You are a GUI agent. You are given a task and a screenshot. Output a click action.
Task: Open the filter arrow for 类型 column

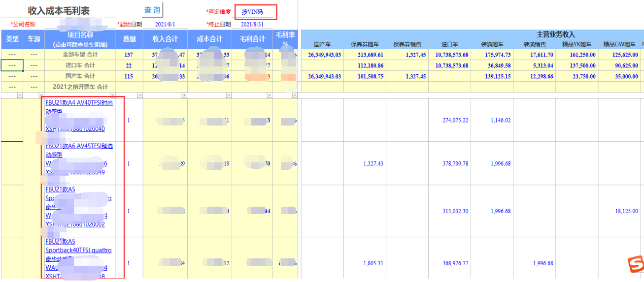pyautogui.click(x=20, y=95)
